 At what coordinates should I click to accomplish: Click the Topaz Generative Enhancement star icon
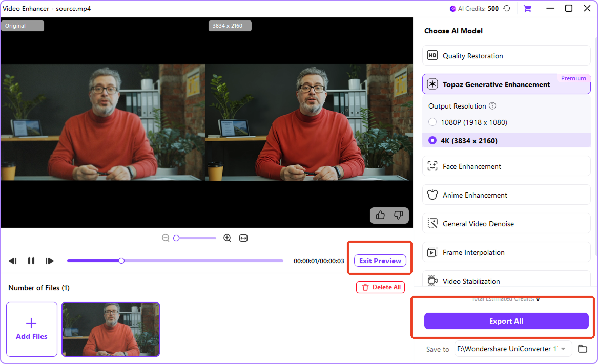tap(432, 84)
